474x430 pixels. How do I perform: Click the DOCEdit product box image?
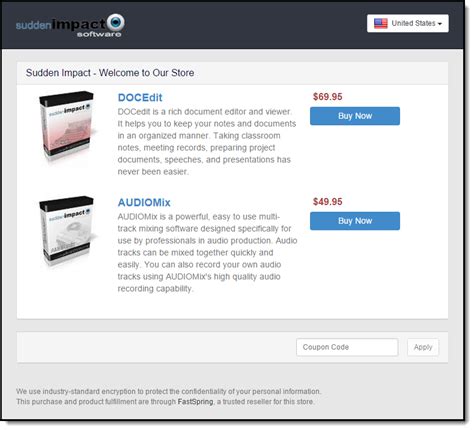click(x=68, y=127)
